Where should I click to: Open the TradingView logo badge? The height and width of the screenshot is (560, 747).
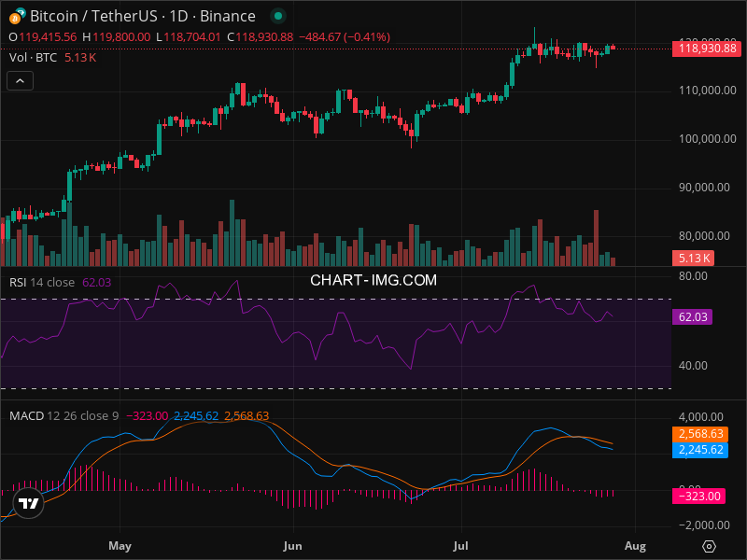[x=29, y=503]
